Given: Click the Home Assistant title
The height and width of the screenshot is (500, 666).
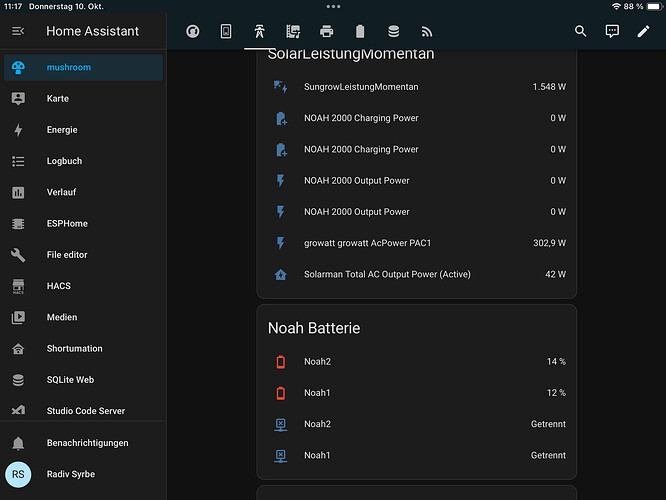Looking at the screenshot, I should 93,31.
